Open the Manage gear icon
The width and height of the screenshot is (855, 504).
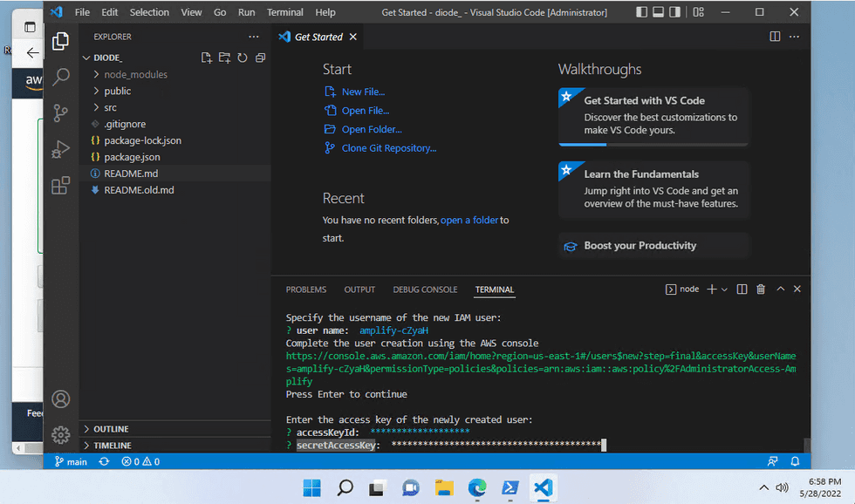coord(60,435)
